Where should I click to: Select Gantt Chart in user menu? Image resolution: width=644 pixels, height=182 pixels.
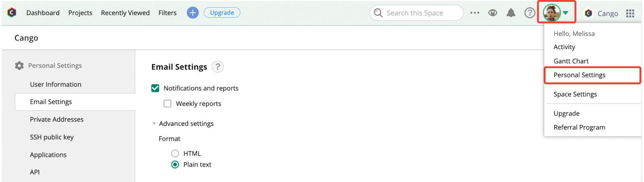(571, 61)
